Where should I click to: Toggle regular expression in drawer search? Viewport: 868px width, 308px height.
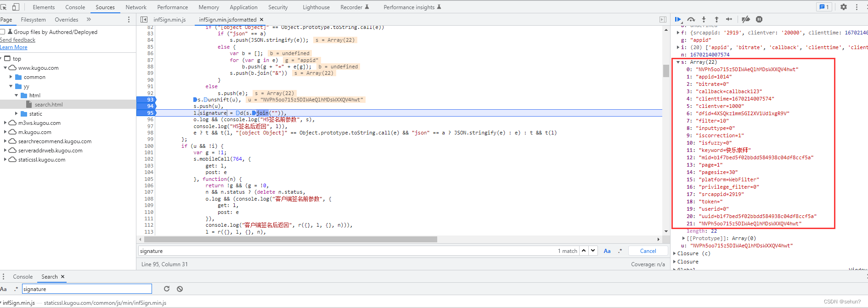(16, 289)
